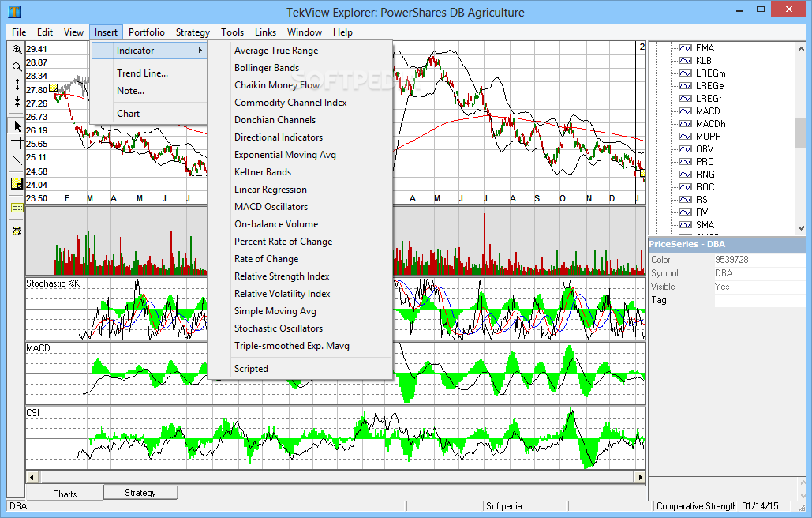812x518 pixels.
Task: Select the LREGe indicator in the tree
Action: (x=709, y=85)
